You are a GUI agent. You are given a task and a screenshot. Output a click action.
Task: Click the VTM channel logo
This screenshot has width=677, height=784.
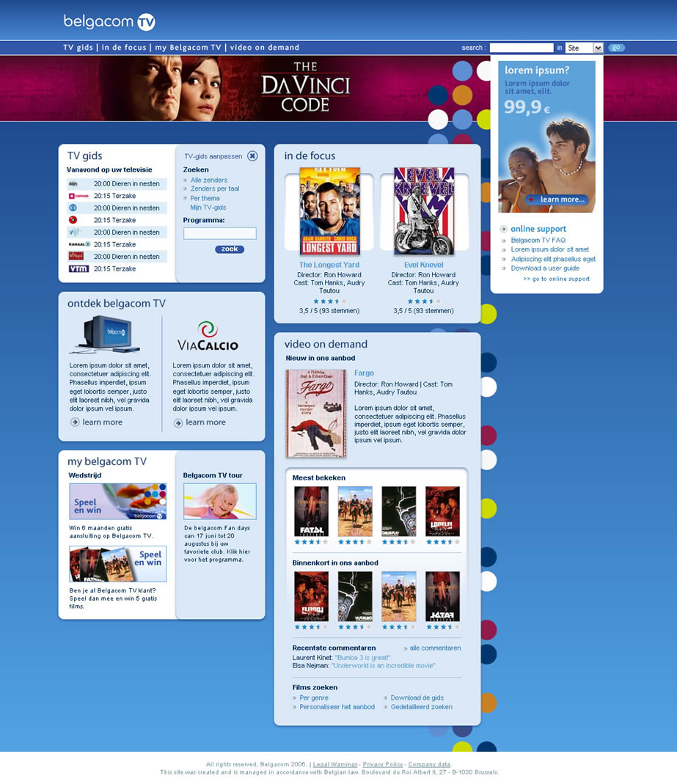(x=78, y=269)
